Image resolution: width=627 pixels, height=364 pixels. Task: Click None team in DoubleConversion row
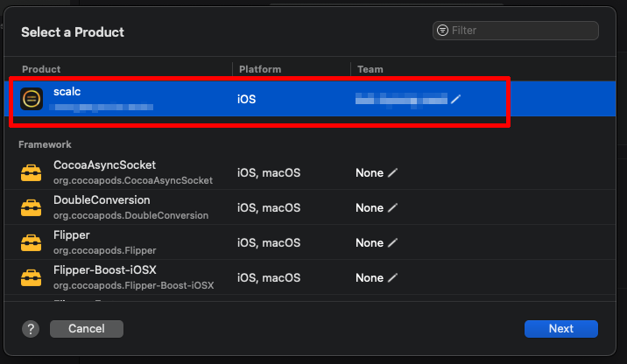[x=370, y=207]
